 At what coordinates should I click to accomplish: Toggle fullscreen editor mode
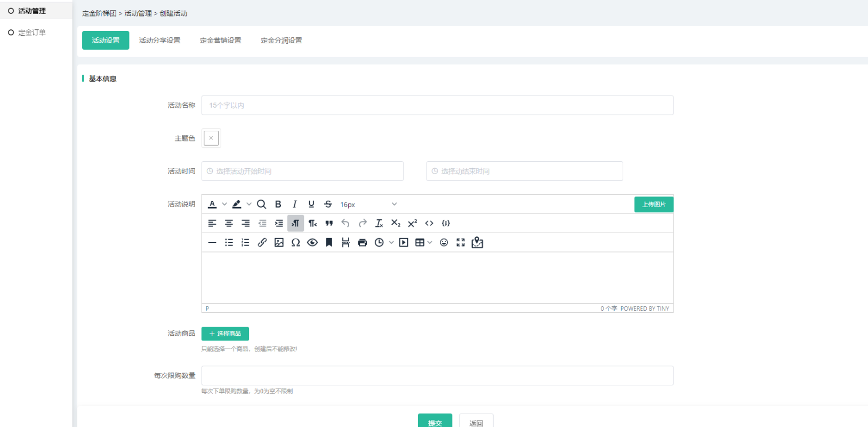[x=461, y=243]
